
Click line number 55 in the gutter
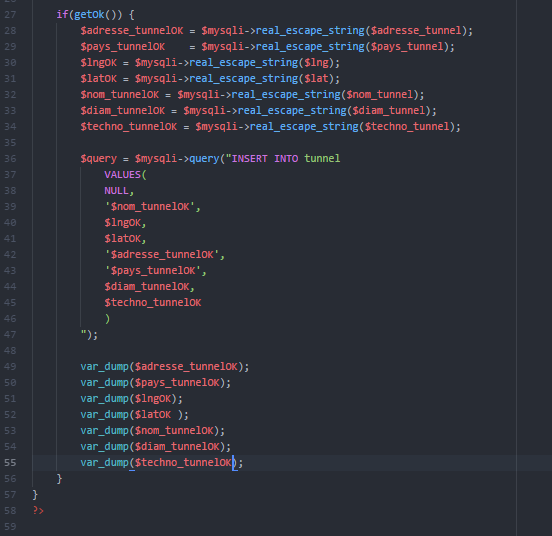[10, 463]
